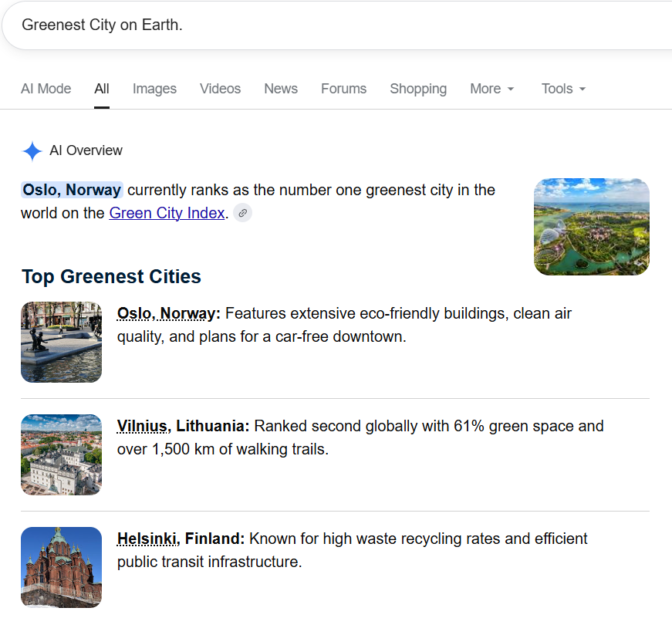Open the Tools dropdown

563,89
